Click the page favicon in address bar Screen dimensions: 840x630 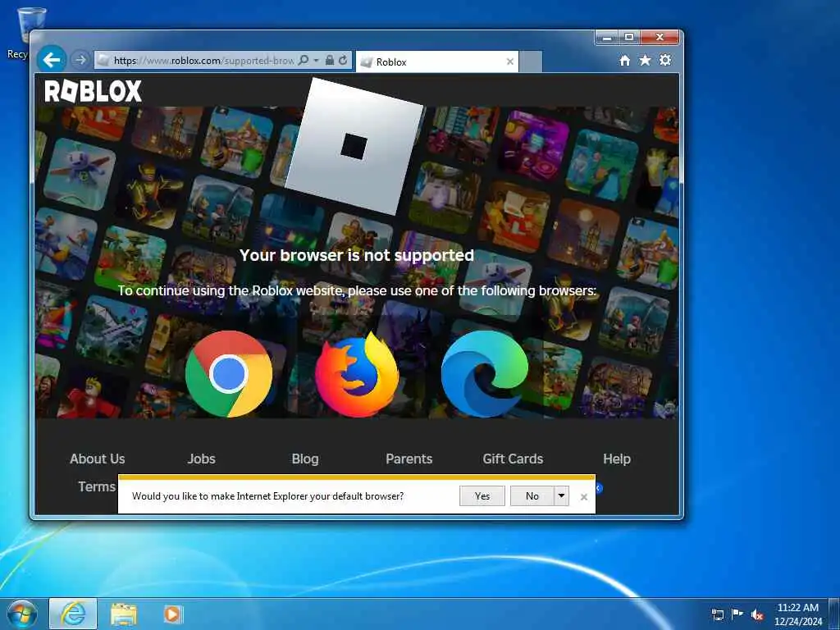point(104,61)
